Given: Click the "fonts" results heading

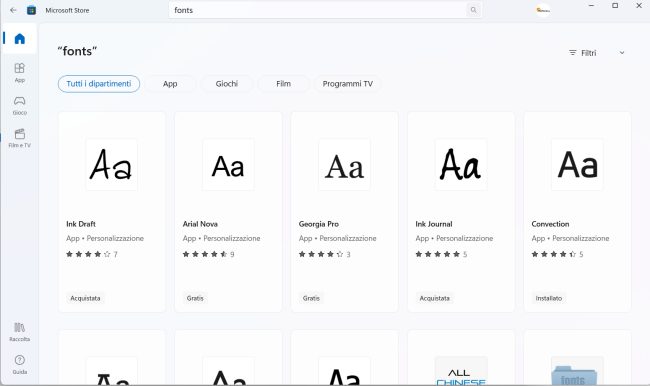Looking at the screenshot, I should pyautogui.click(x=77, y=51).
